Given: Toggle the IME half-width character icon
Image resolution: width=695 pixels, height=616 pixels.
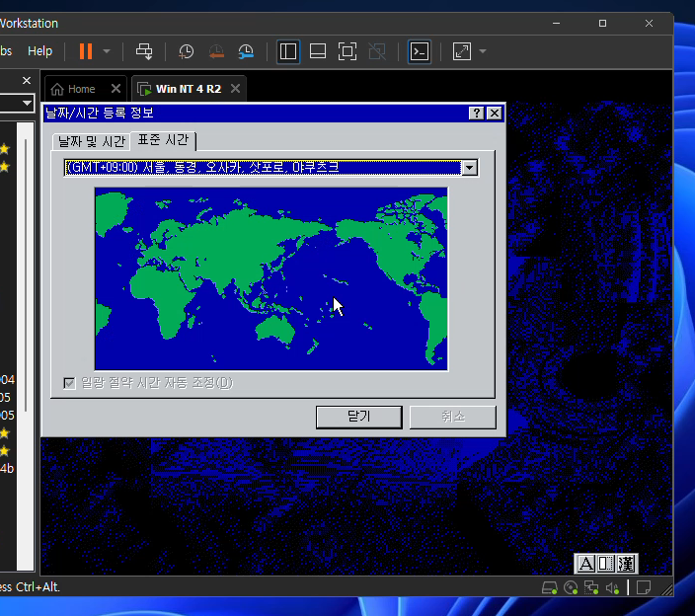Looking at the screenshot, I should pyautogui.click(x=605, y=564).
